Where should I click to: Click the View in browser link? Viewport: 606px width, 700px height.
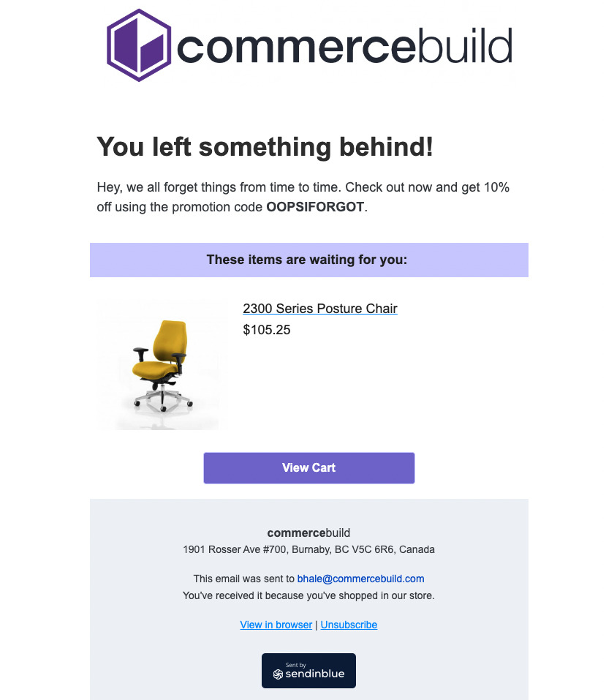coord(276,625)
